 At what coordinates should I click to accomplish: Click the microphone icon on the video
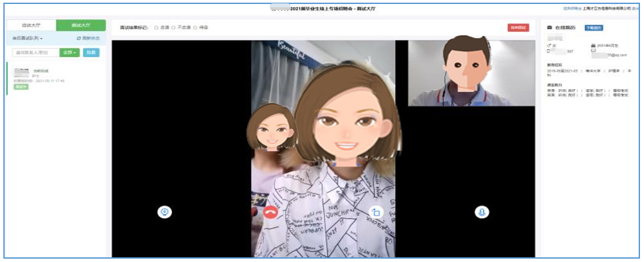click(x=482, y=212)
